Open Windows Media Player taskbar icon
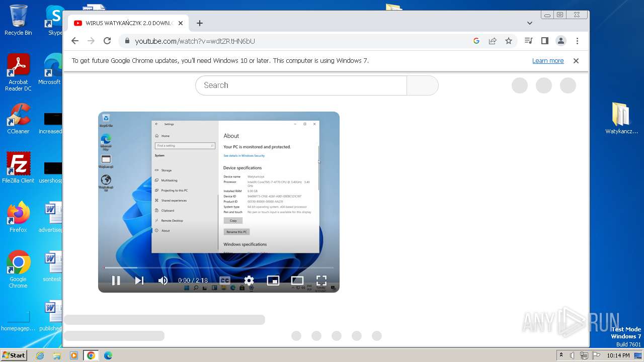This screenshot has height=362, width=644. 74,355
